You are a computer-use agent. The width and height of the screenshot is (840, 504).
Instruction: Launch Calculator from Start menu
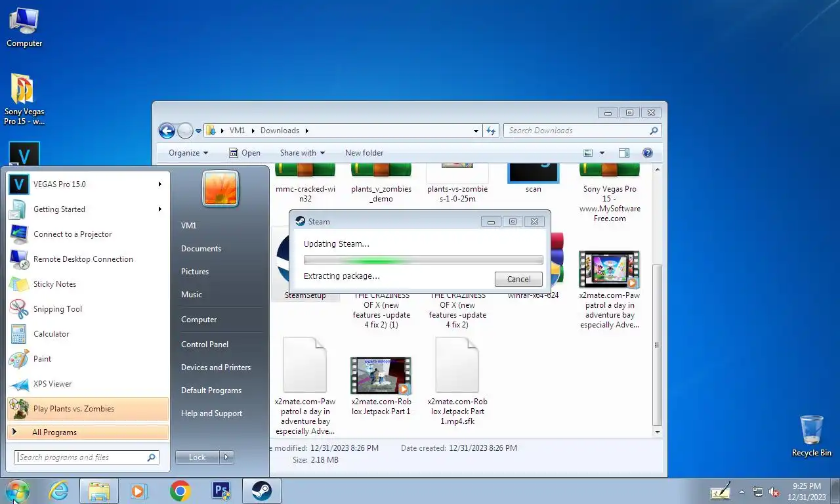tap(87, 334)
